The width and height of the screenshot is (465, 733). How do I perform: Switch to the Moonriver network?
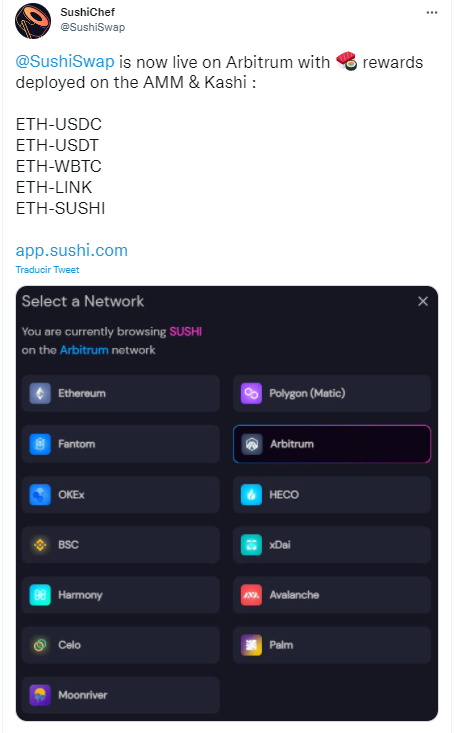pos(121,695)
